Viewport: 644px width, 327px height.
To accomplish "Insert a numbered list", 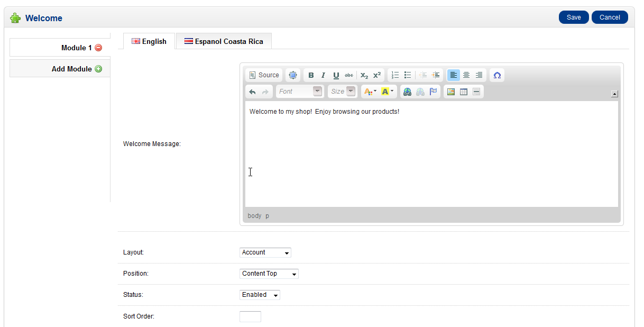I will click(x=395, y=75).
